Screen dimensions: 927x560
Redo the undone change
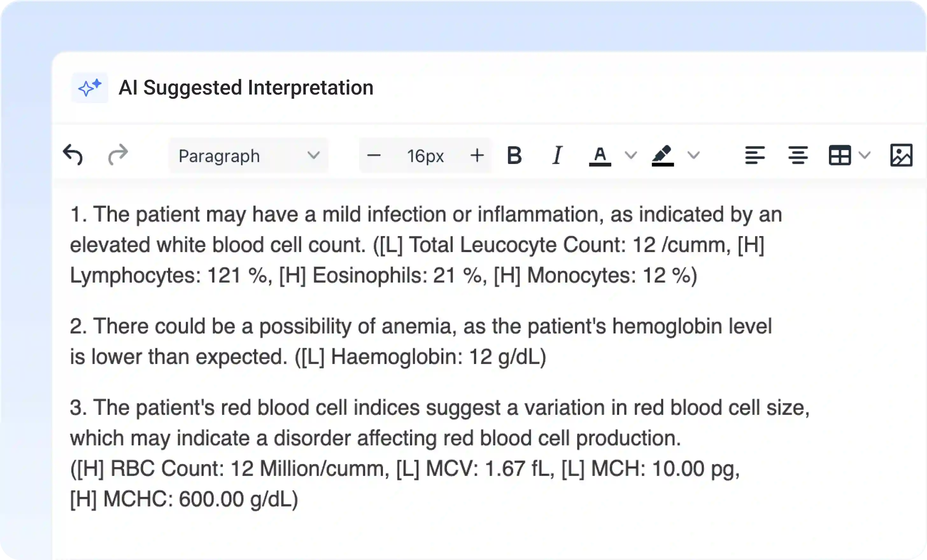[x=118, y=155]
